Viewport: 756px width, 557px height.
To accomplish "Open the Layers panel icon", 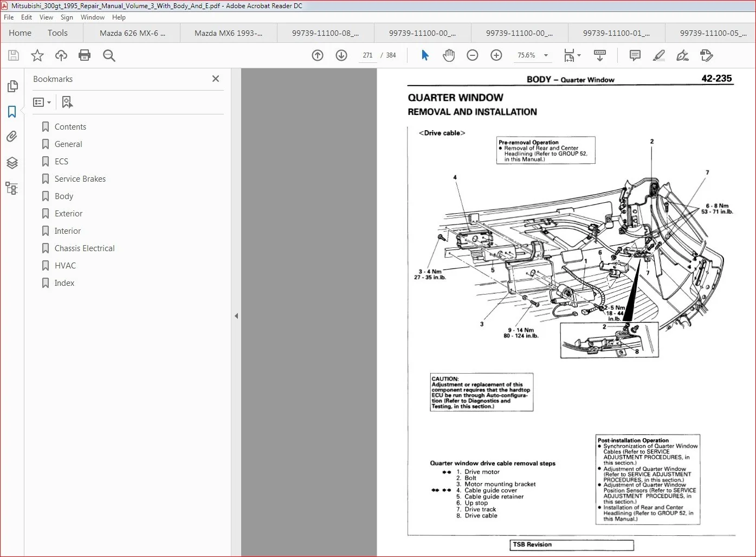I will tap(12, 163).
